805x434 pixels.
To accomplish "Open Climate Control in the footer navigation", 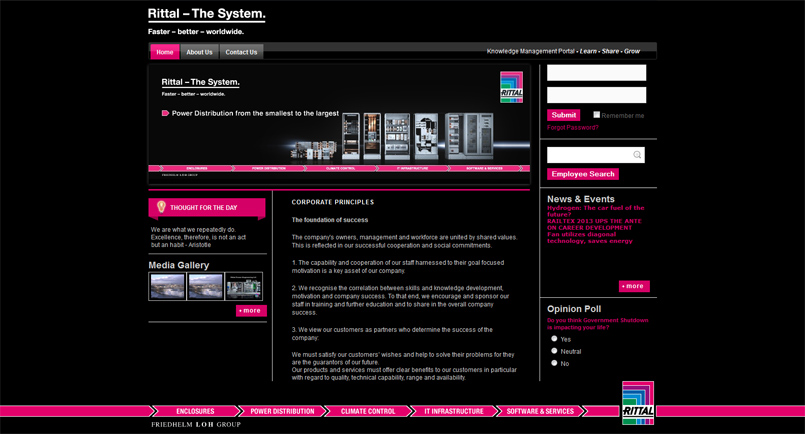I will click(368, 411).
